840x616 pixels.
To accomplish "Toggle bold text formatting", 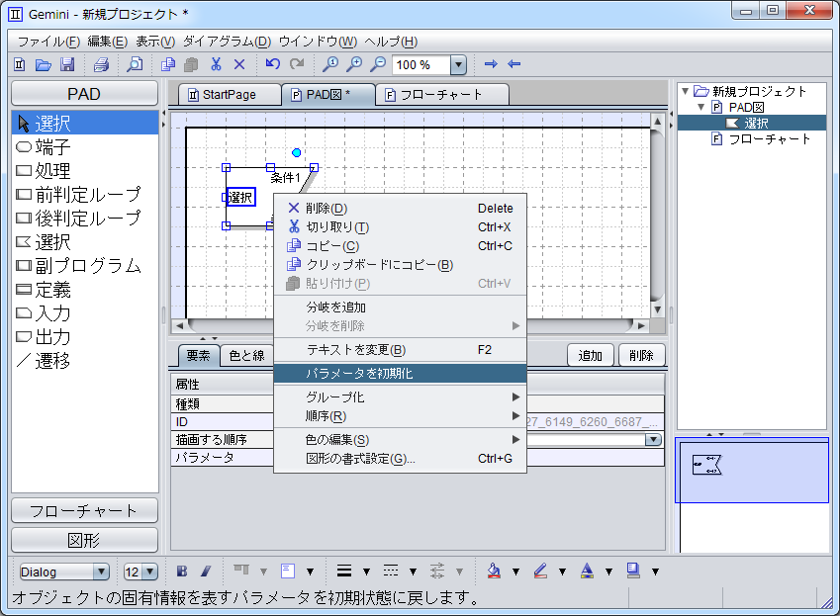I will [x=182, y=572].
